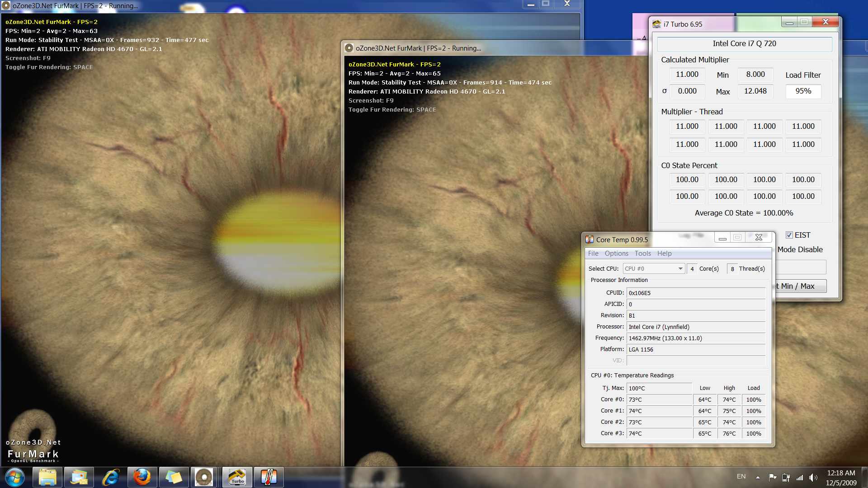Viewport: 868px width, 488px height.
Task: Switch to FurMark via its donut taskbar icon
Action: (x=204, y=477)
